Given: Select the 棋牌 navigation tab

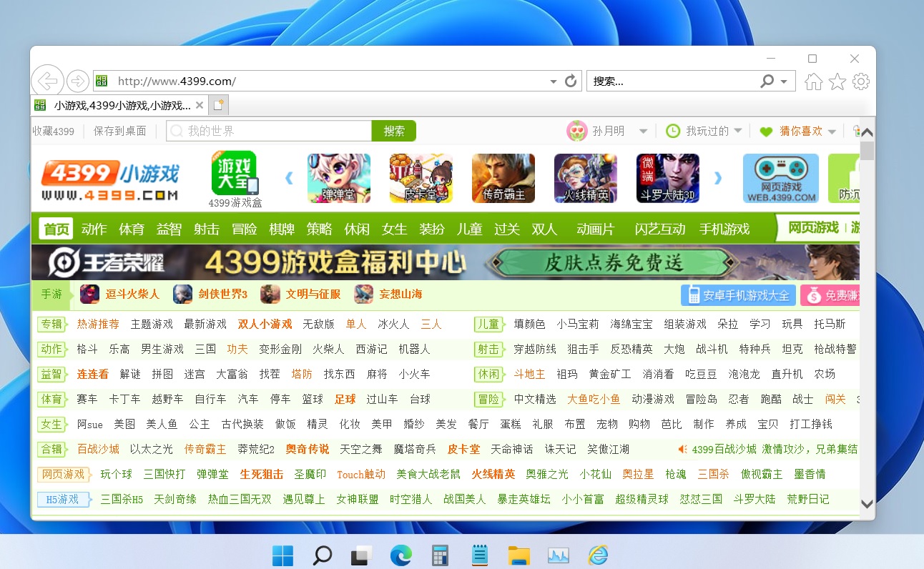Looking at the screenshot, I should tap(281, 229).
